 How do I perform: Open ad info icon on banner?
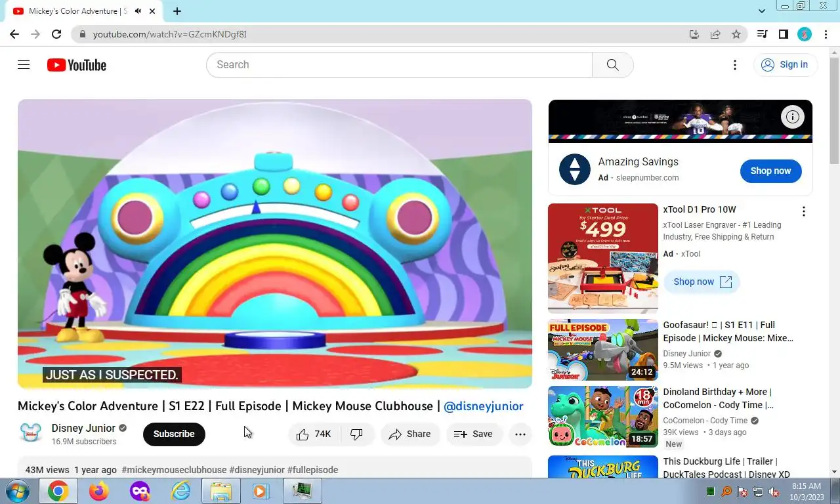click(x=793, y=117)
